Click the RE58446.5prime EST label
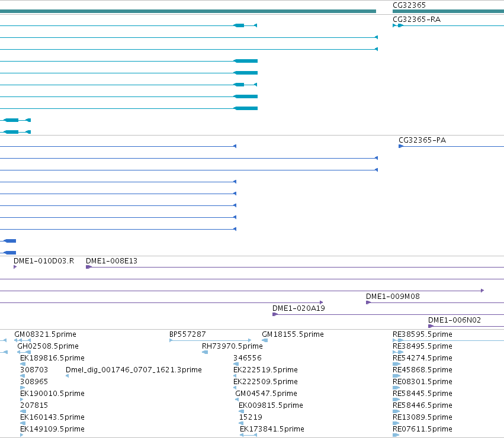The image size is (504, 438). pyautogui.click(x=422, y=405)
